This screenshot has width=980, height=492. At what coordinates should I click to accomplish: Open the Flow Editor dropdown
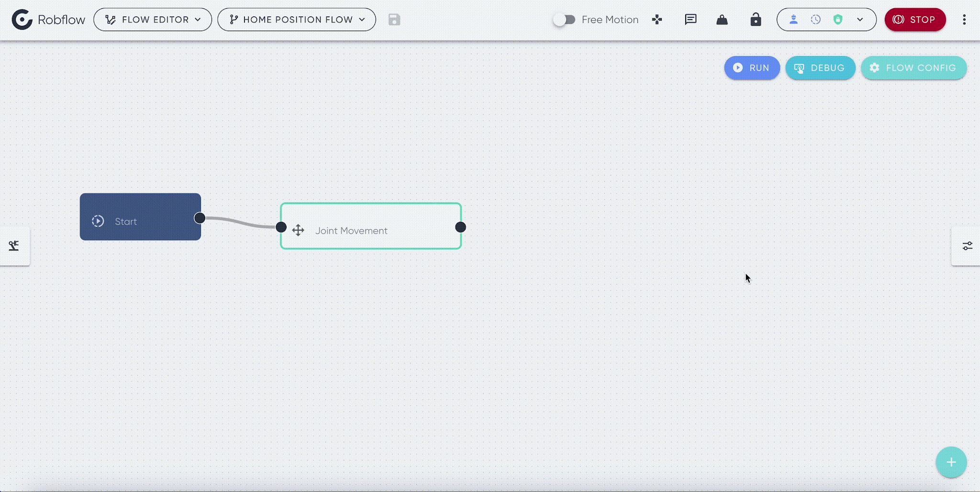click(x=153, y=20)
